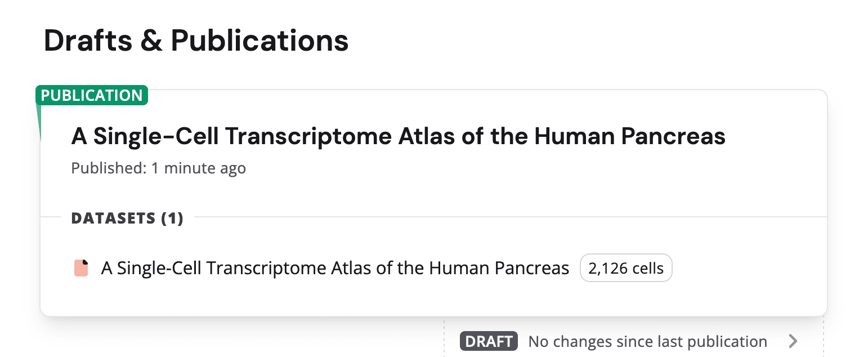Click the 'Published: 1 minute ago' timestamp
868x357 pixels.
158,168
